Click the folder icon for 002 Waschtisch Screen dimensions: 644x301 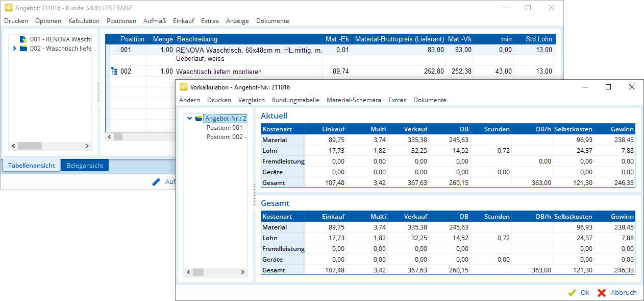[23, 49]
